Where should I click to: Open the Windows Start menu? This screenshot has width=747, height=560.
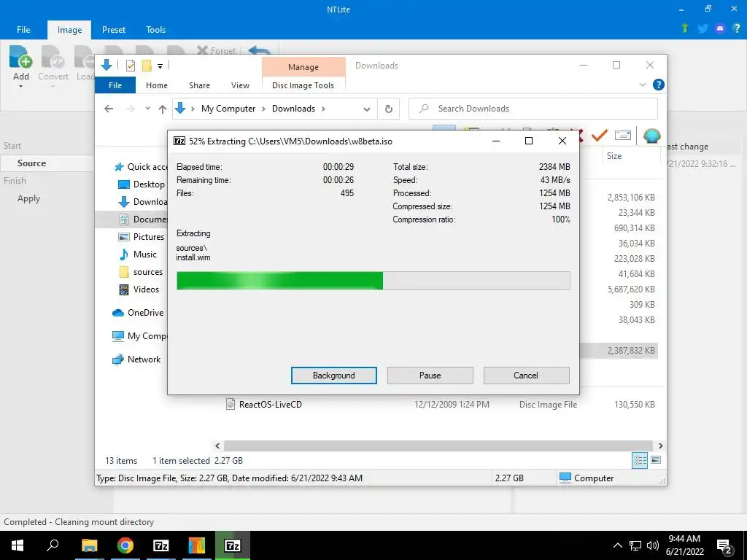coord(18,545)
